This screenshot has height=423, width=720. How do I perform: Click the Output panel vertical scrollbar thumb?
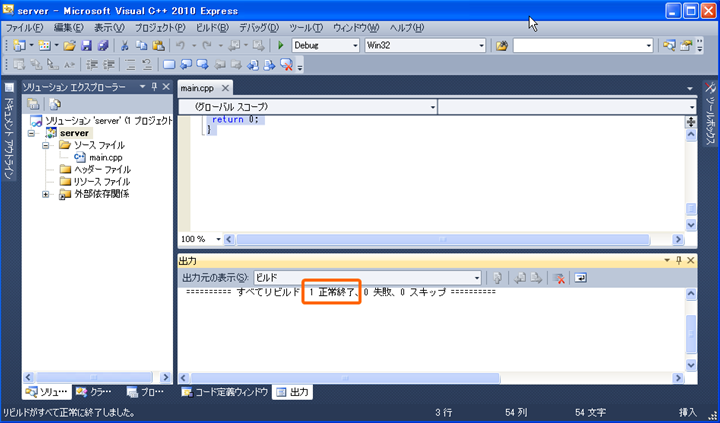(x=691, y=334)
